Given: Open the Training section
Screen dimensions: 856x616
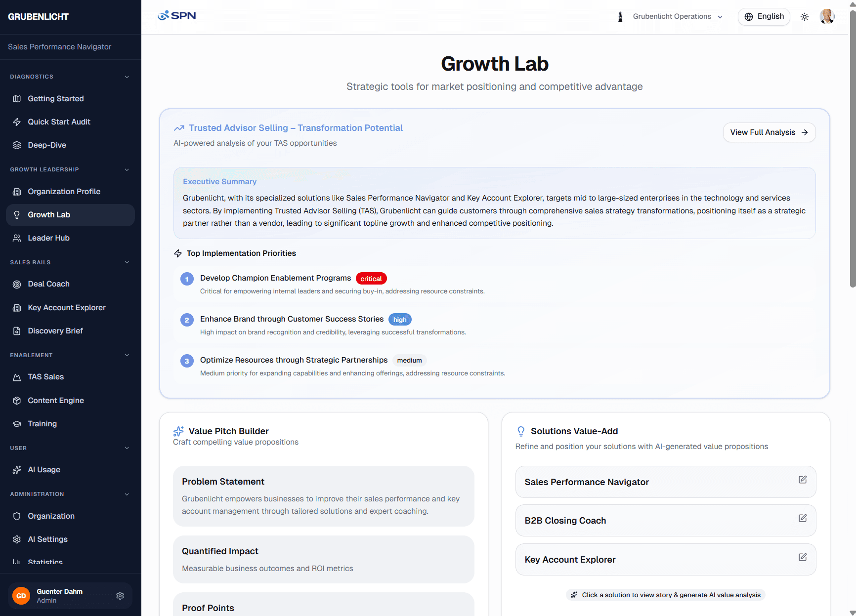Looking at the screenshot, I should pos(42,423).
